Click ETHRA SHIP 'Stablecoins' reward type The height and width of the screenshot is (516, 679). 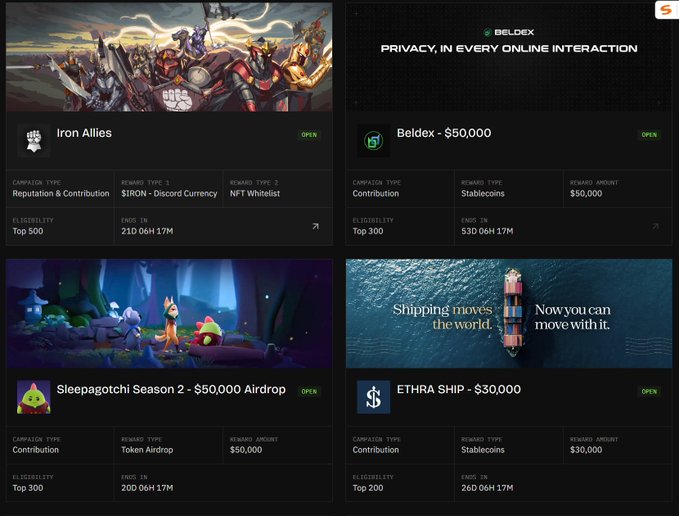click(483, 450)
